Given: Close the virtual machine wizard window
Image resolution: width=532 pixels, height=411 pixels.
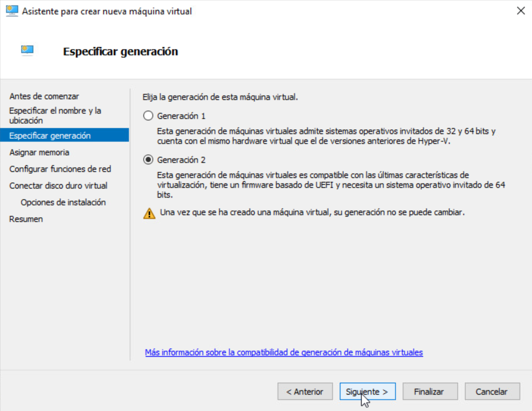Looking at the screenshot, I should click(522, 11).
